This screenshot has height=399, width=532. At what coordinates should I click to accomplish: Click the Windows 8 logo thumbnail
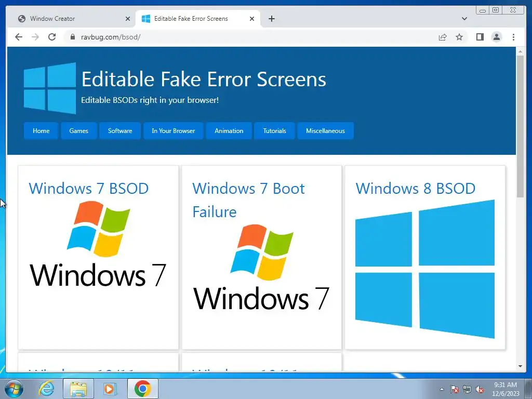(425, 269)
